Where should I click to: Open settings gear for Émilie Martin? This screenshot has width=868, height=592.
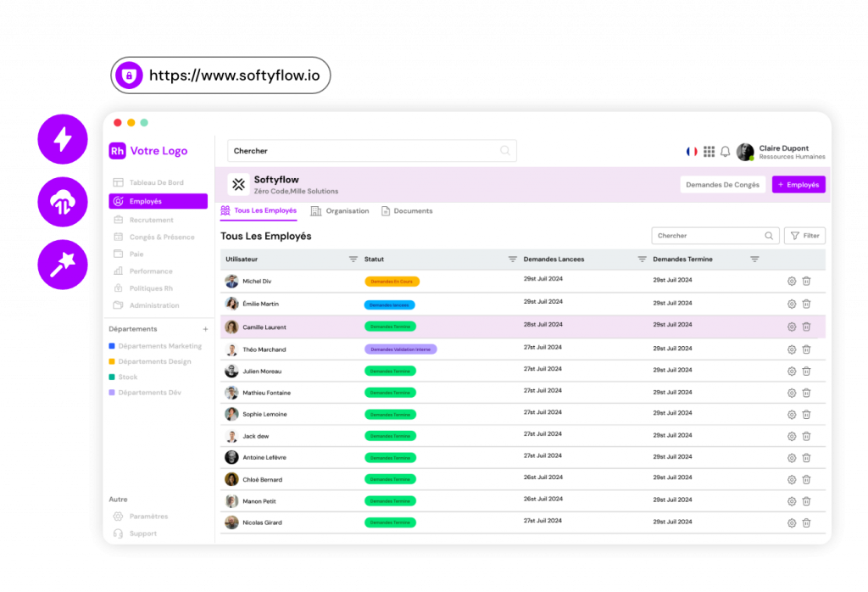tap(792, 304)
